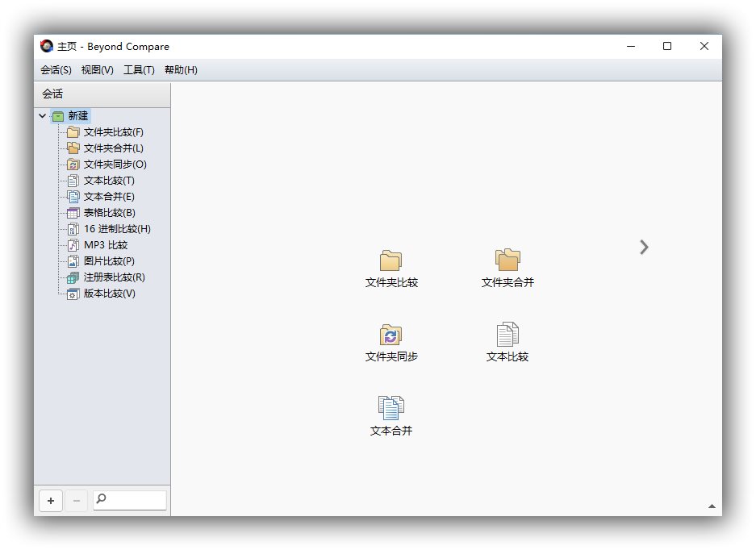Select the 注册表比较(R) tree item text
The height and width of the screenshot is (550, 756).
pos(115,277)
